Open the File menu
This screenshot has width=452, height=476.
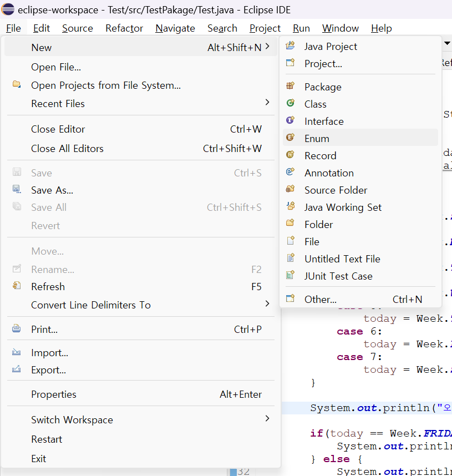point(13,28)
